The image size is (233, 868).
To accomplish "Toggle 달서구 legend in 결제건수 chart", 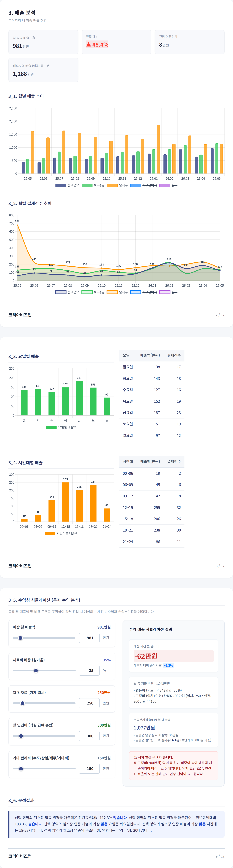I will coord(117,292).
